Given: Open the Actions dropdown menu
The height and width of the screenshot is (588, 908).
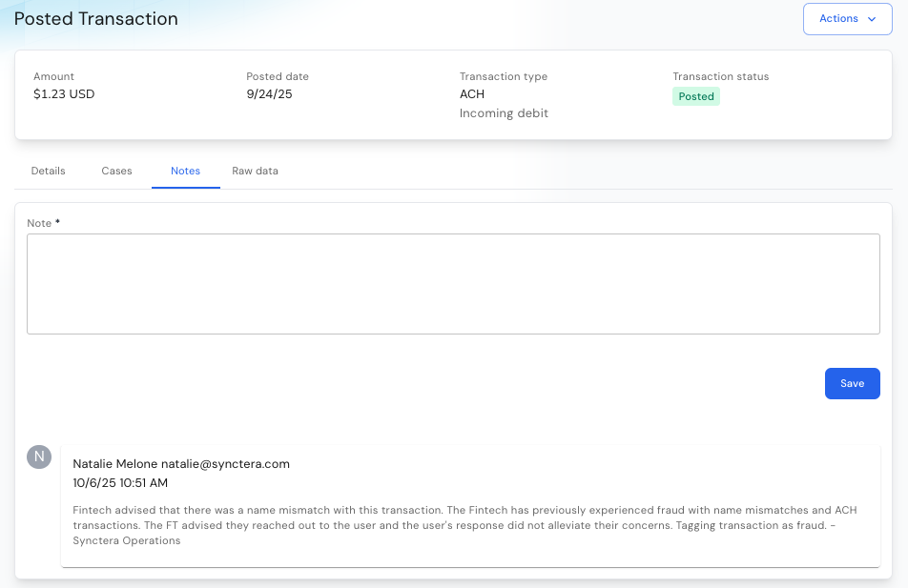Looking at the screenshot, I should (847, 19).
